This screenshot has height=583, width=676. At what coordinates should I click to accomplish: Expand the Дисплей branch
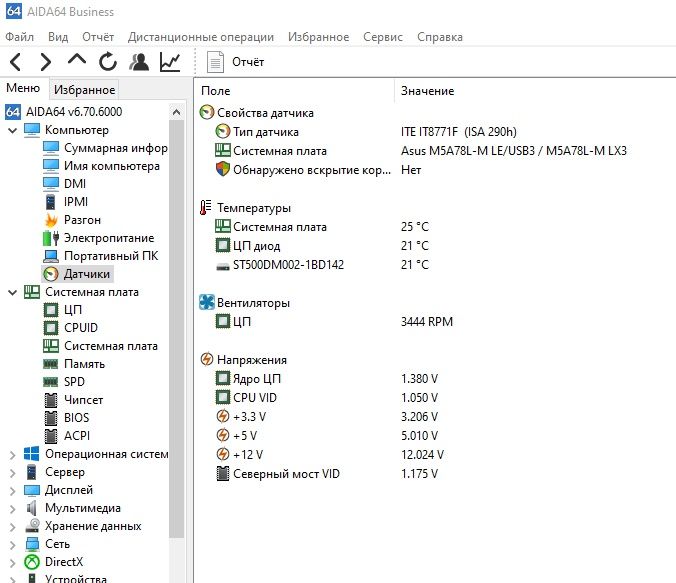(13, 491)
